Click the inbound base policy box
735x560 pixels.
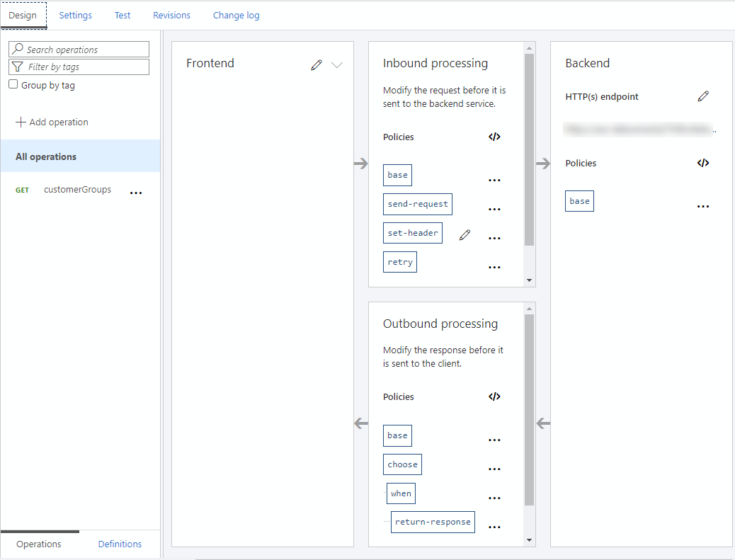[397, 175]
